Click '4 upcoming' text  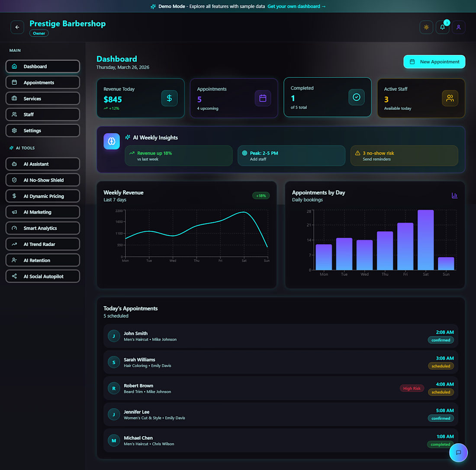[208, 109]
